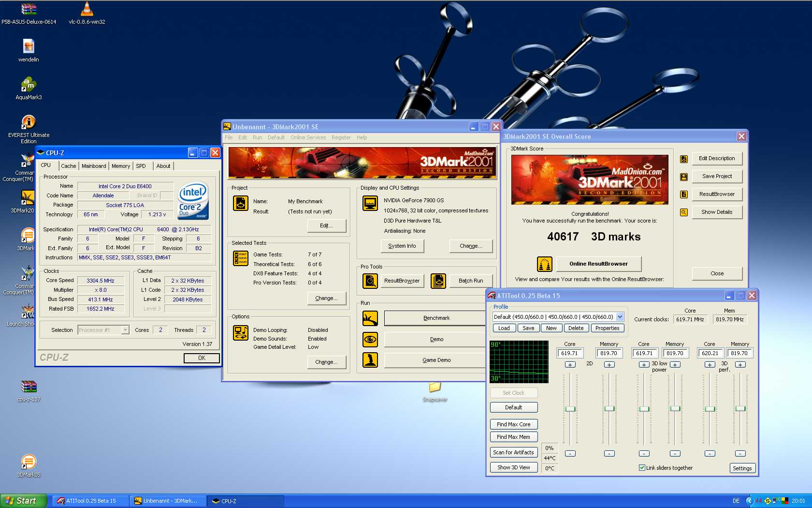Switch to the Cache tab in CPU-Z
This screenshot has width=812, height=508.
coord(68,166)
